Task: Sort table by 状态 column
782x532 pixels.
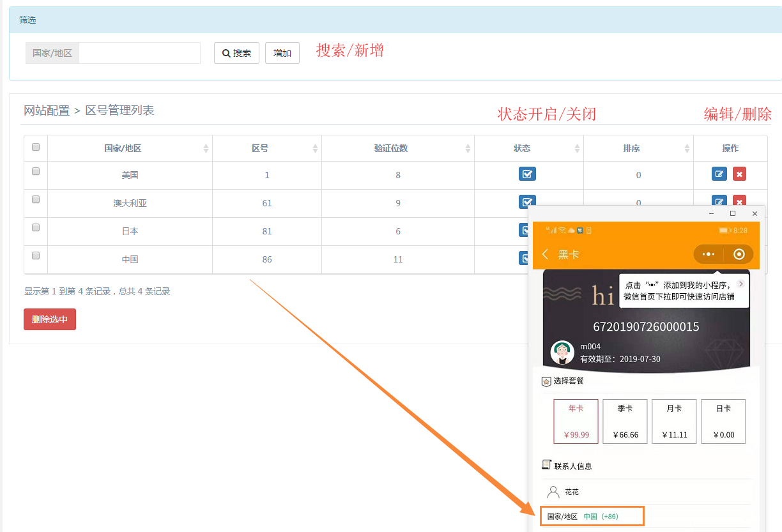Action: [529, 148]
